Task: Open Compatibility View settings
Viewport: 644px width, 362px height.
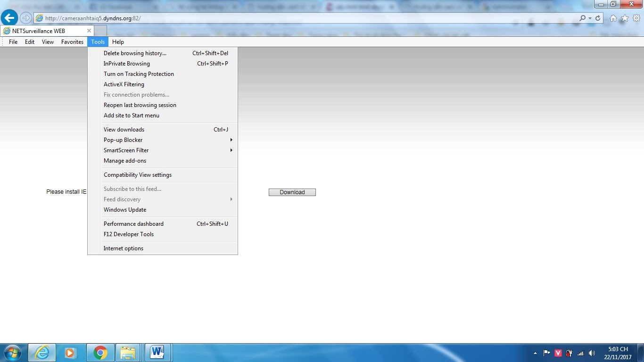Action: click(163, 175)
